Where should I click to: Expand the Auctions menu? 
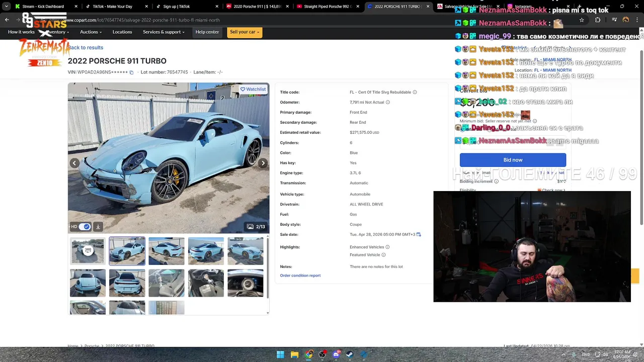tap(91, 32)
